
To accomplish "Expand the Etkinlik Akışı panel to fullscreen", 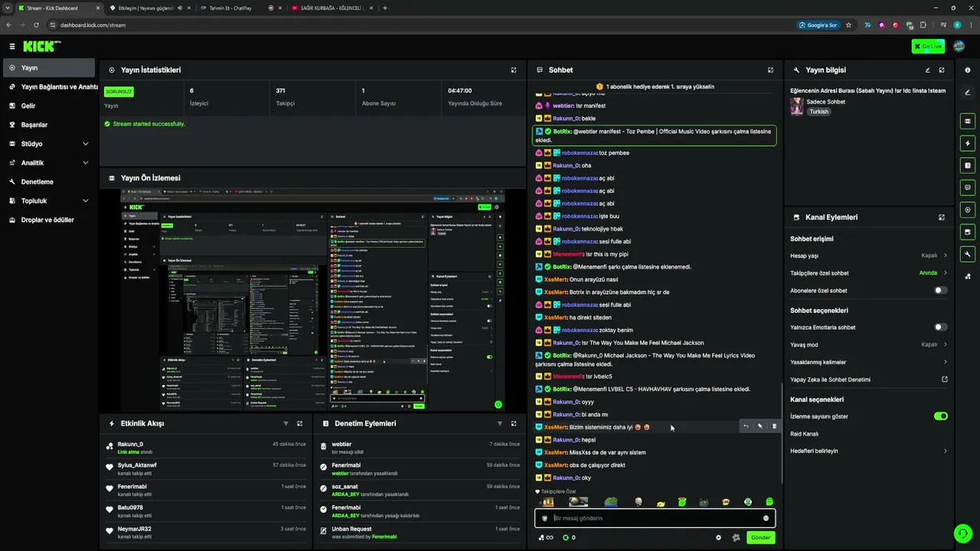I will (x=299, y=423).
